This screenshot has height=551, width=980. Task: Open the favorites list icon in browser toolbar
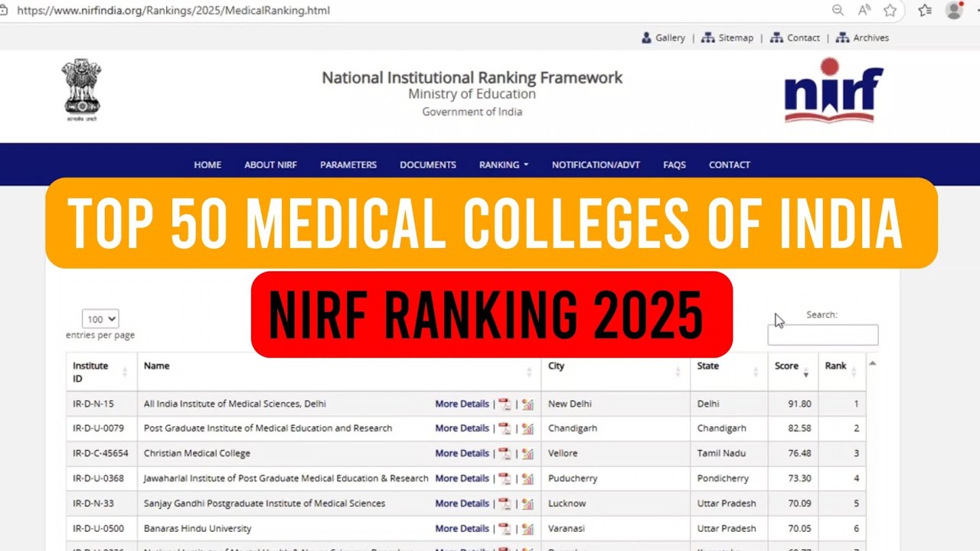[925, 10]
